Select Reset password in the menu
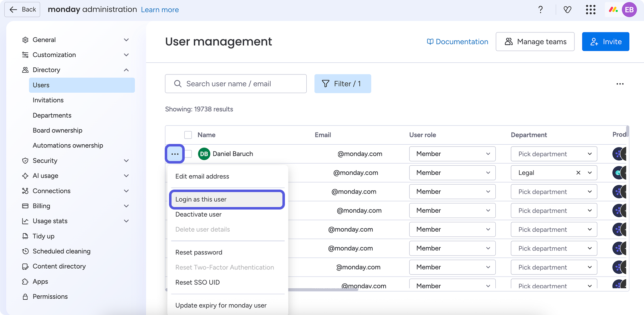 click(x=228, y=252)
